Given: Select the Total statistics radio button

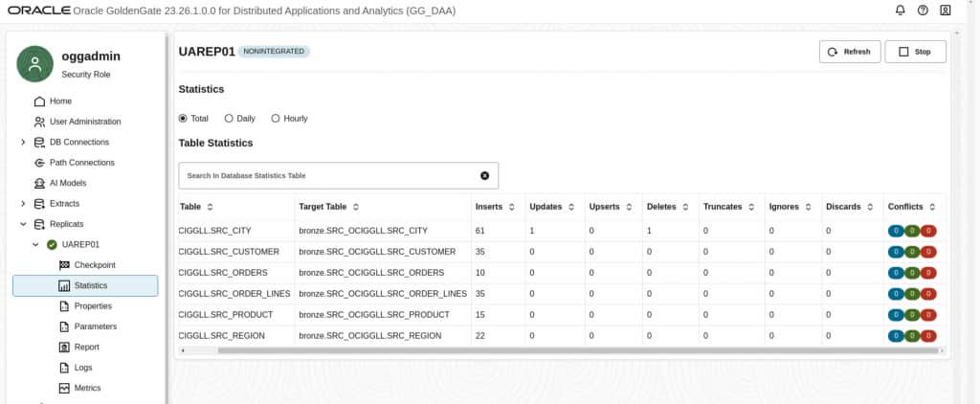Looking at the screenshot, I should coord(183,119).
